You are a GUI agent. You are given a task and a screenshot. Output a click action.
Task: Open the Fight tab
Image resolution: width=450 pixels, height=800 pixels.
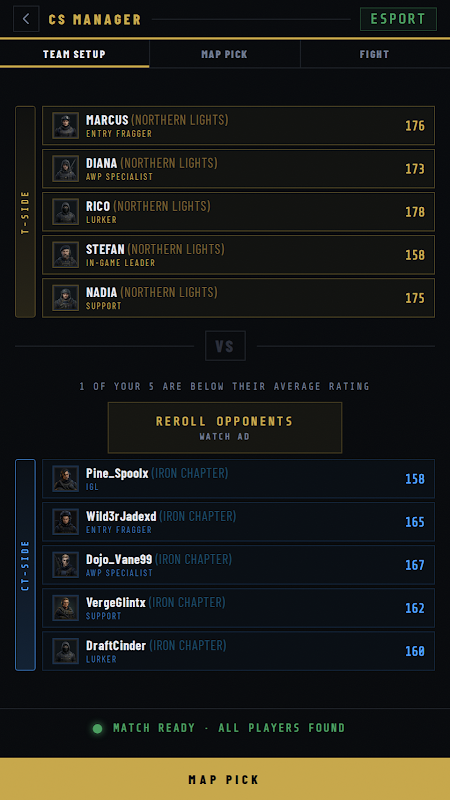point(374,54)
